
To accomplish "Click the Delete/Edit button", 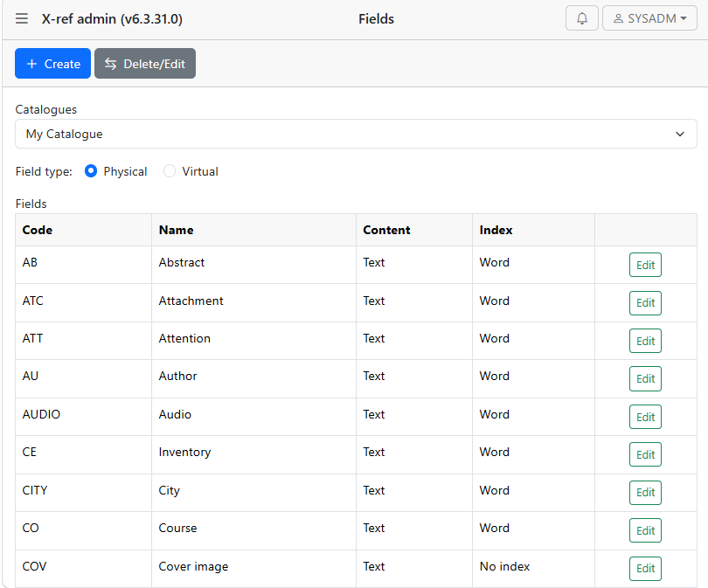I will coord(145,64).
